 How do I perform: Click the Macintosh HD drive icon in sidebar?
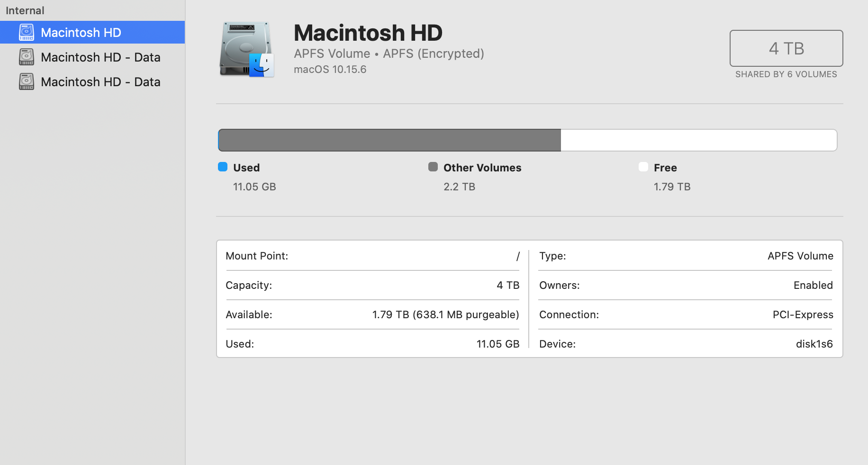(x=27, y=32)
